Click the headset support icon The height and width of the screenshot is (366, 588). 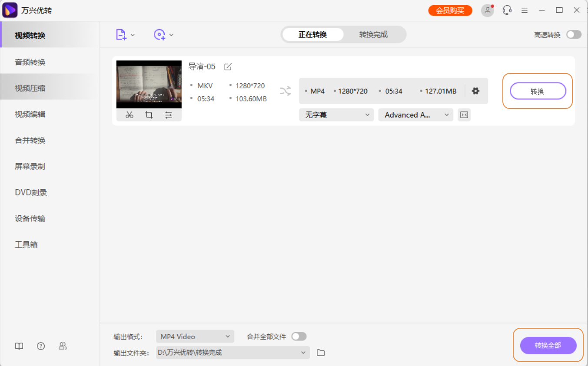(x=507, y=10)
